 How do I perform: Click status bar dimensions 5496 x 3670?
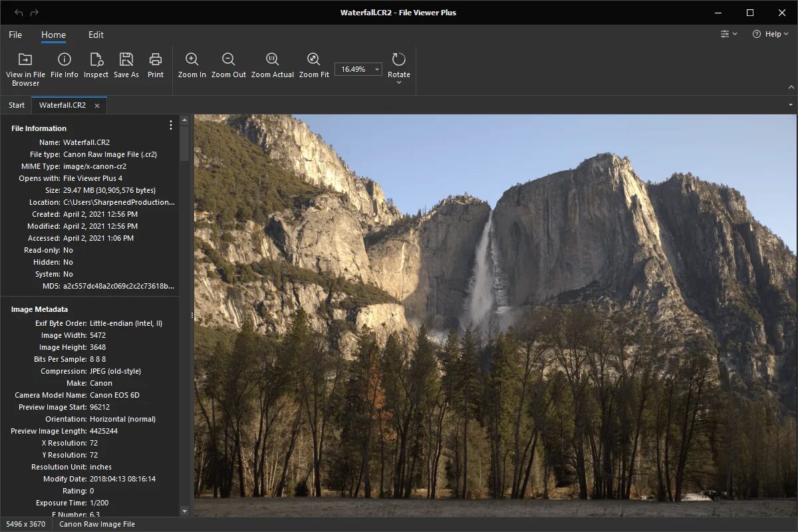(x=26, y=524)
